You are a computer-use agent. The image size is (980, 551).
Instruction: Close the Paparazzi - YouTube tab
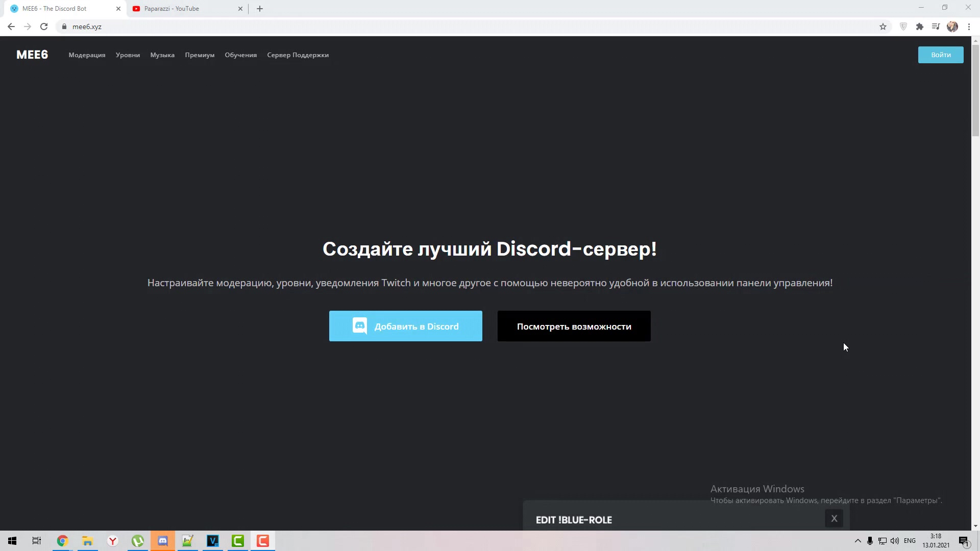point(240,9)
